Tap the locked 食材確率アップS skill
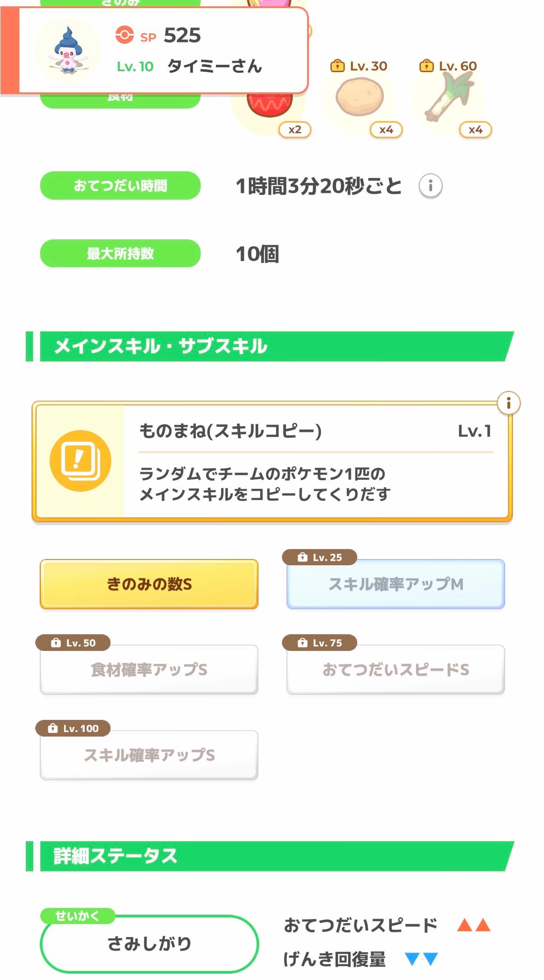The height and width of the screenshot is (980, 544). 149,669
